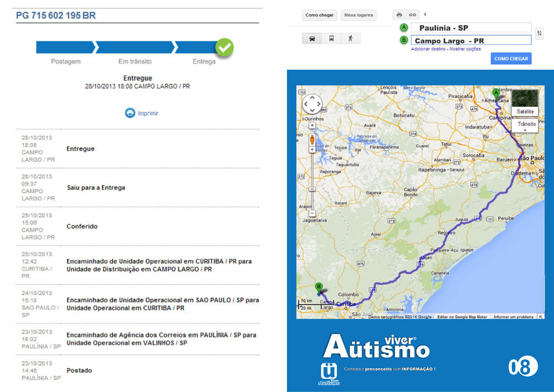The height and width of the screenshot is (392, 554).
Task: Click the Imprimir printer icon
Action: (130, 113)
